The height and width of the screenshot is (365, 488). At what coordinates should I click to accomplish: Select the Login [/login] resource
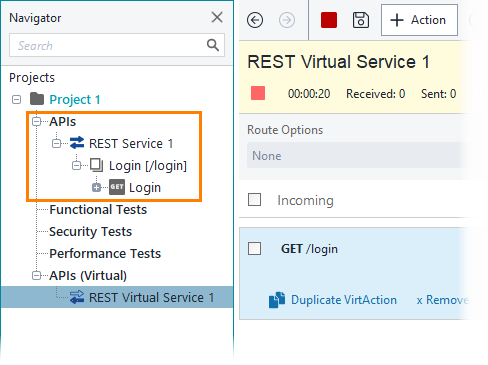148,166
